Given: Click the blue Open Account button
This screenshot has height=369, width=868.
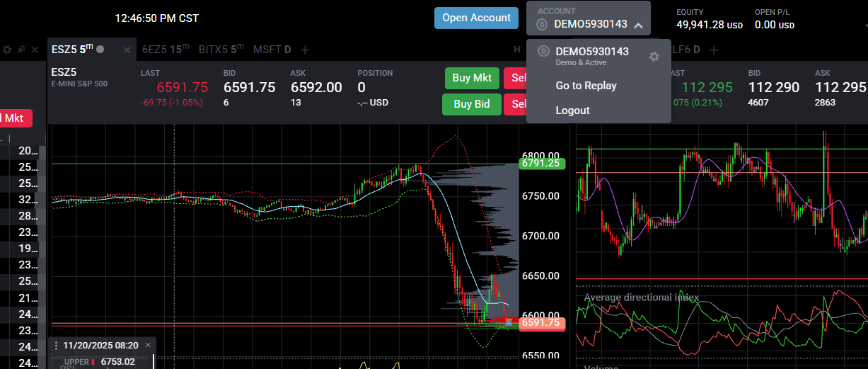Looking at the screenshot, I should click(476, 18).
